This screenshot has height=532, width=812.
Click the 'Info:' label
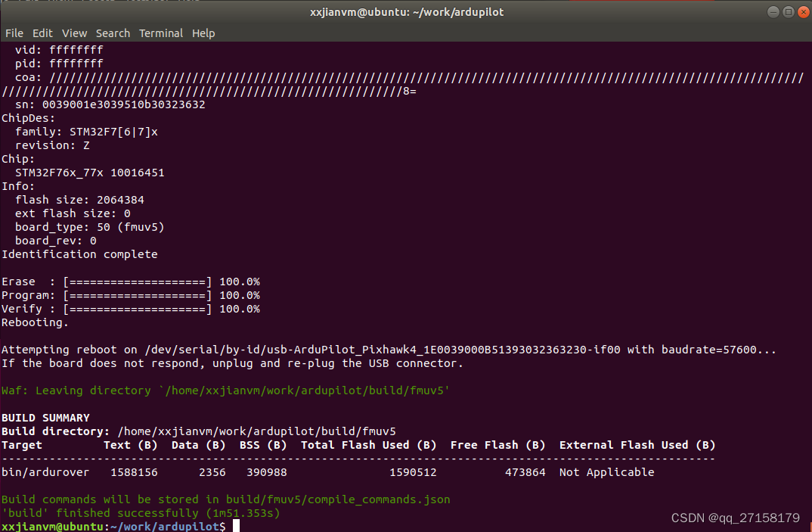tap(18, 186)
